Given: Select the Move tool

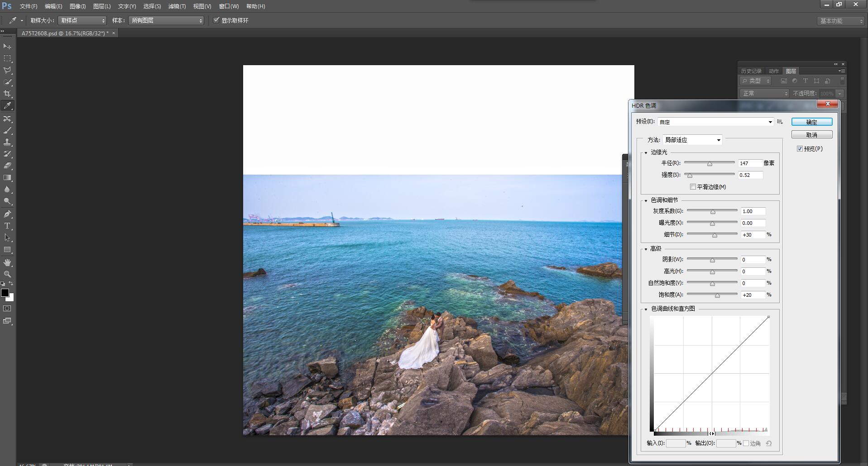Looking at the screenshot, I should (7, 47).
